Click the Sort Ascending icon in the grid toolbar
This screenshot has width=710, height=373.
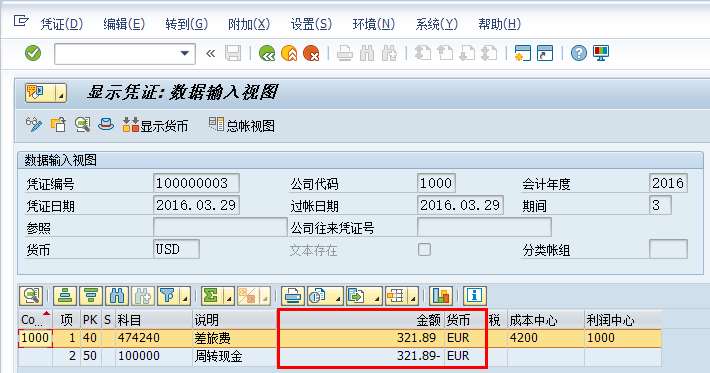click(65, 296)
